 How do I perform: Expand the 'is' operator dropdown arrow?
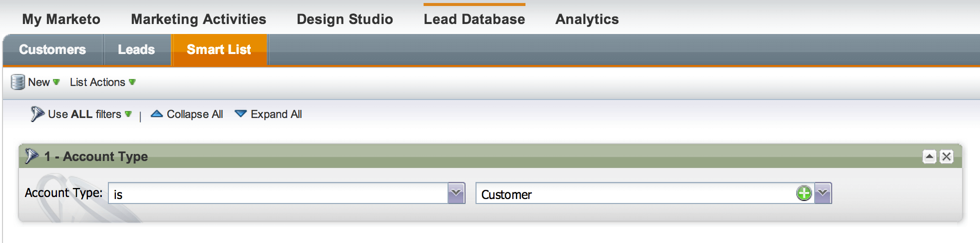pos(456,193)
